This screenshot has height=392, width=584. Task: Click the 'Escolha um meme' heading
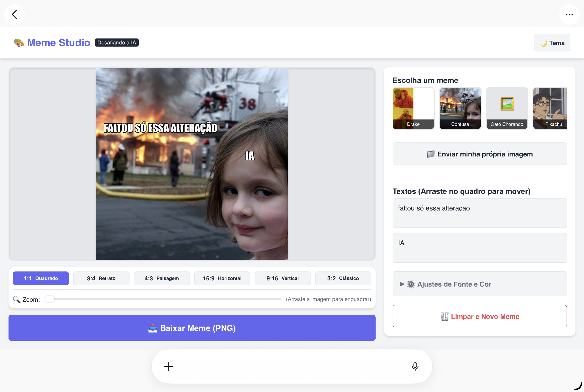(x=425, y=80)
